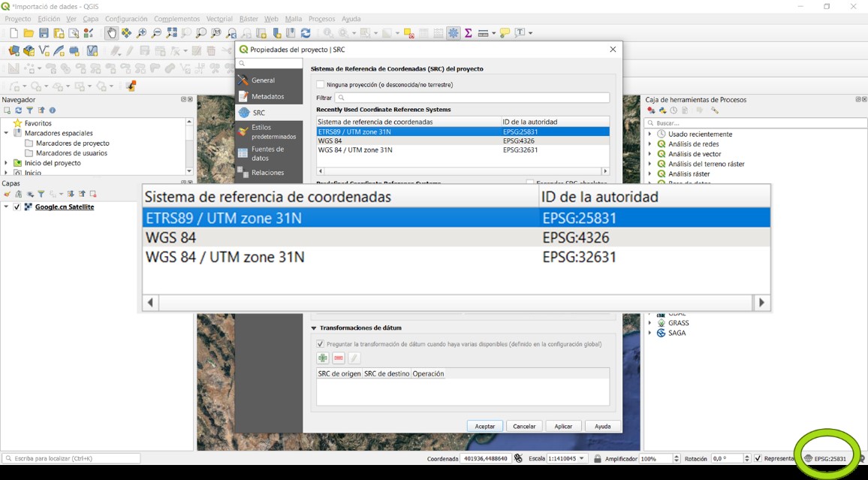Click the Buscar field in Procesos toolbox
Screen dimensions: 868x480
(x=756, y=123)
